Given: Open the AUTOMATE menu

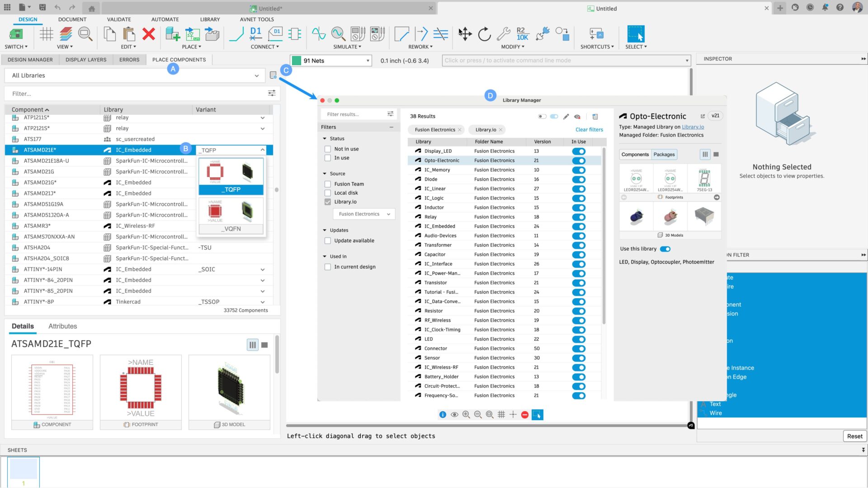Looking at the screenshot, I should pos(165,19).
